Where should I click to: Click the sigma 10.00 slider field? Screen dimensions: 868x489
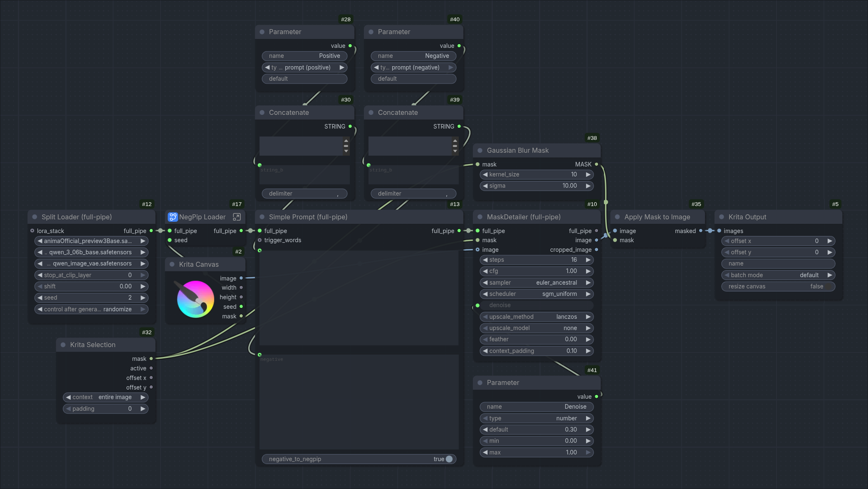[x=537, y=186]
